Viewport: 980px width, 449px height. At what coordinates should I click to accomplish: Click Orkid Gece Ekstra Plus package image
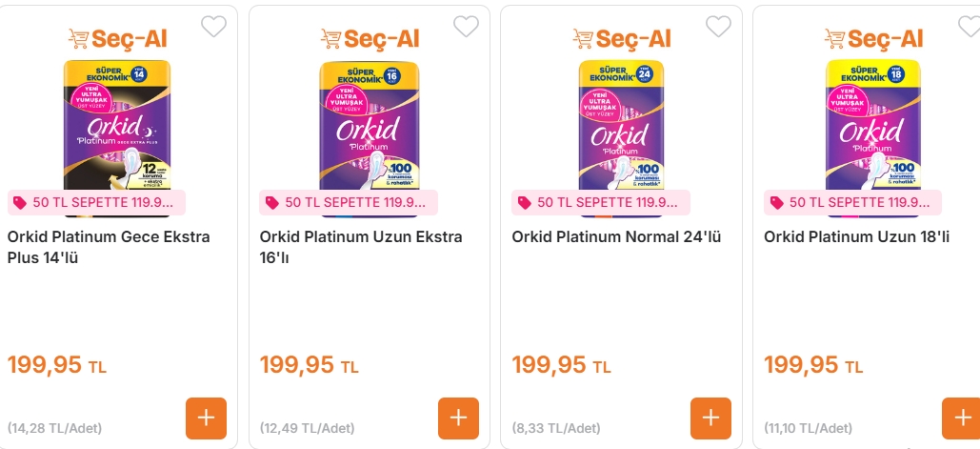pos(117,124)
